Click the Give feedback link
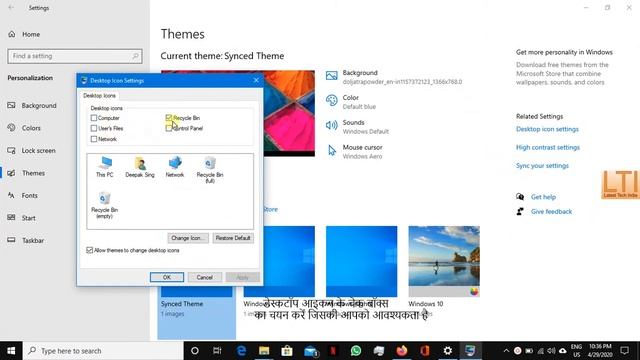This screenshot has width=640, height=360. click(x=551, y=211)
